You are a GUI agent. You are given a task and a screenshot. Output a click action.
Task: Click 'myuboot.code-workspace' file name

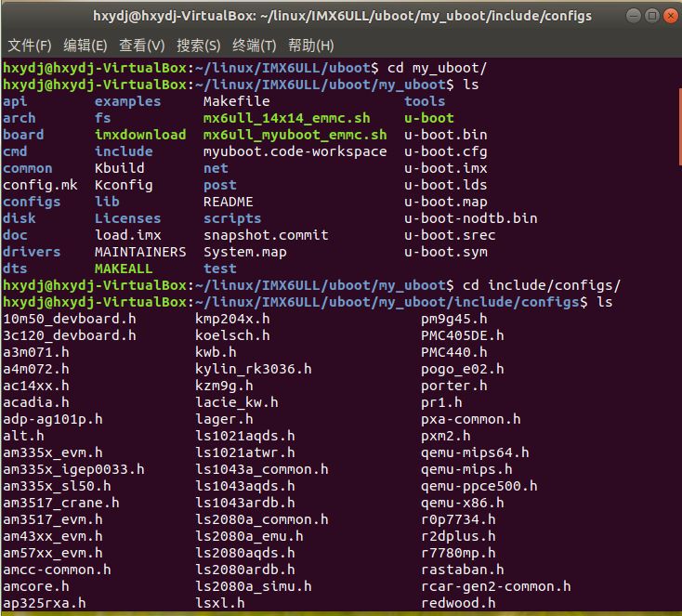(295, 151)
